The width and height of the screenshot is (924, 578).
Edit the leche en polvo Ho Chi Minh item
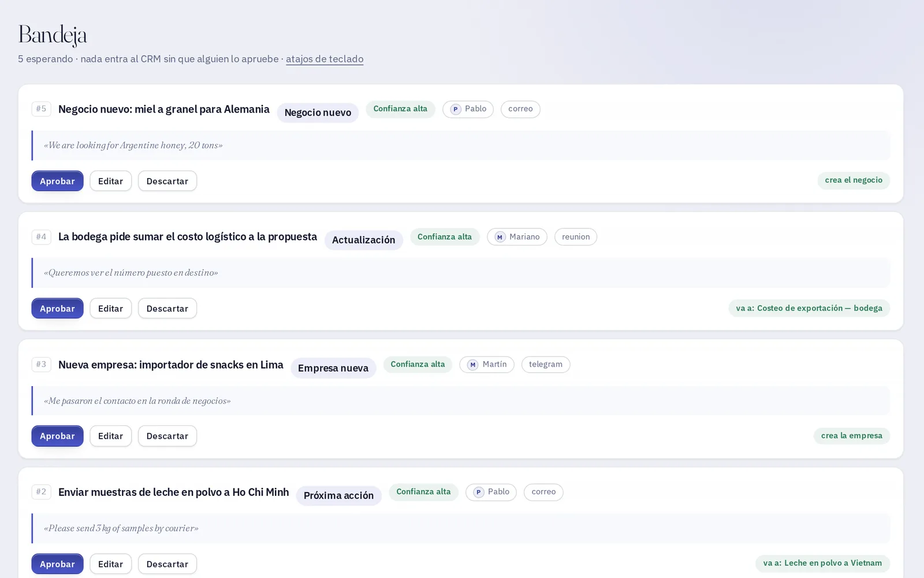(110, 564)
